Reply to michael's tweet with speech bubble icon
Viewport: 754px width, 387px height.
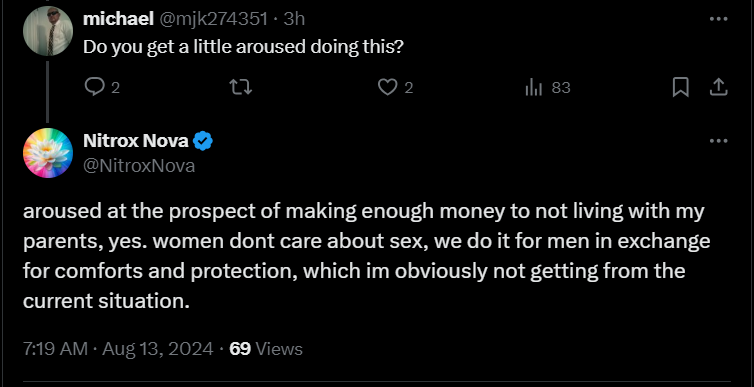(x=94, y=87)
